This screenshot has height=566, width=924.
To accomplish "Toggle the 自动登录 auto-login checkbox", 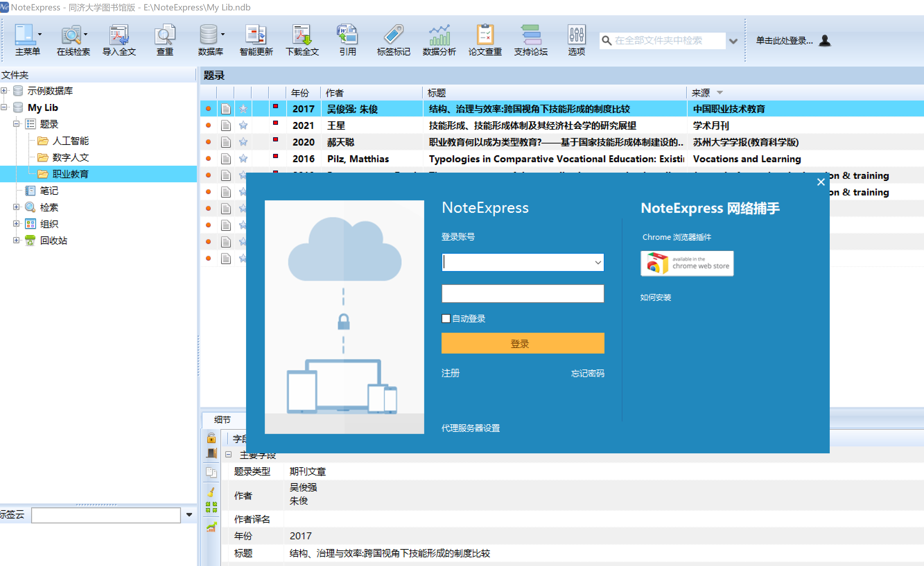I will [446, 319].
